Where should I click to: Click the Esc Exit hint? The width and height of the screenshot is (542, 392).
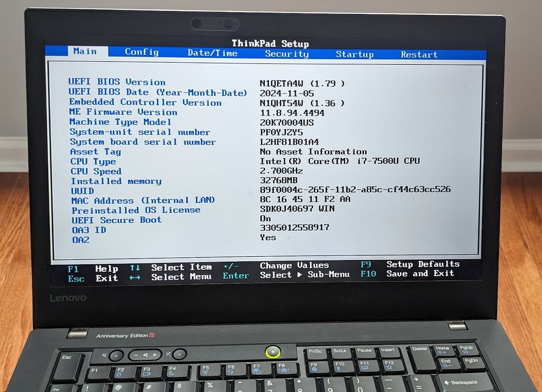click(x=93, y=279)
